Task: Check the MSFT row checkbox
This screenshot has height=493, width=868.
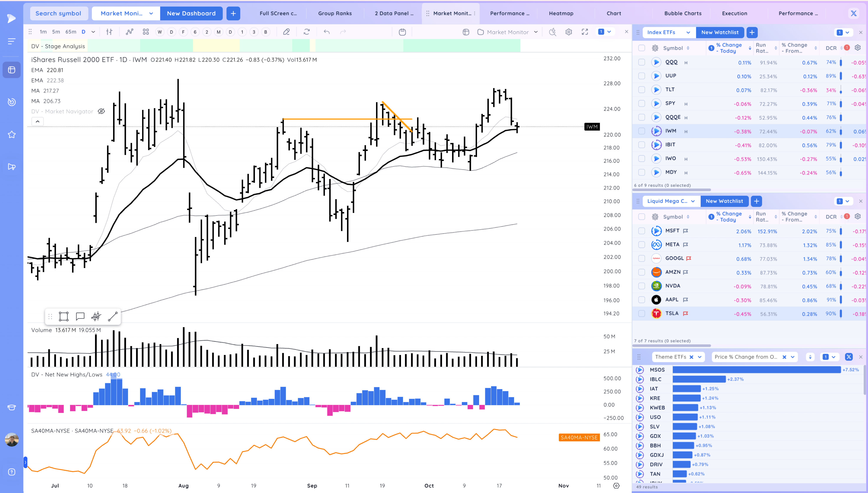Action: [641, 231]
